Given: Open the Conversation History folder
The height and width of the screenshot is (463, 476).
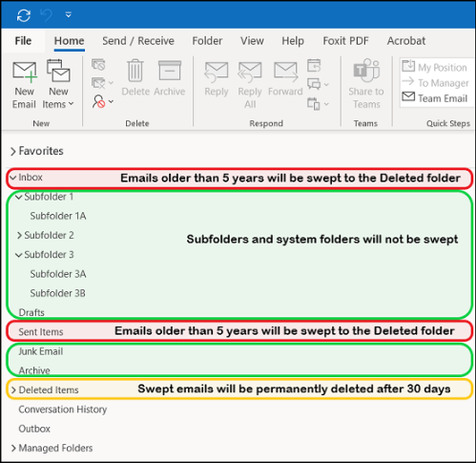Looking at the screenshot, I should click(x=63, y=410).
